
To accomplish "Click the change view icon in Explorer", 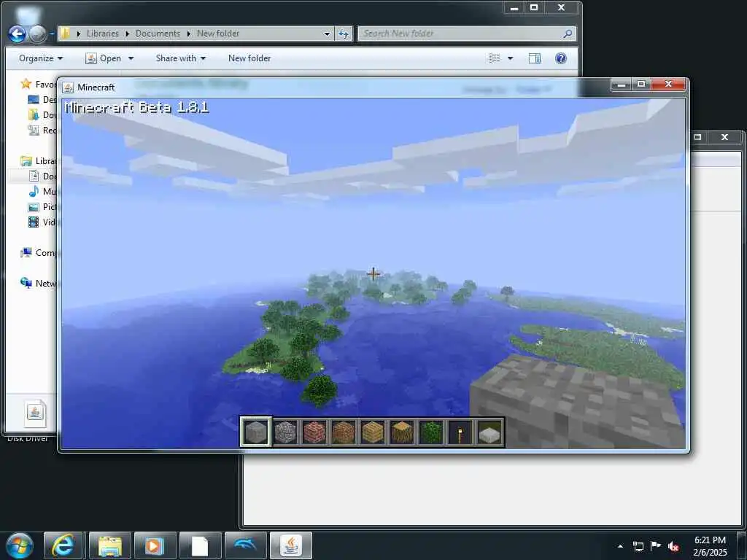I will [495, 58].
